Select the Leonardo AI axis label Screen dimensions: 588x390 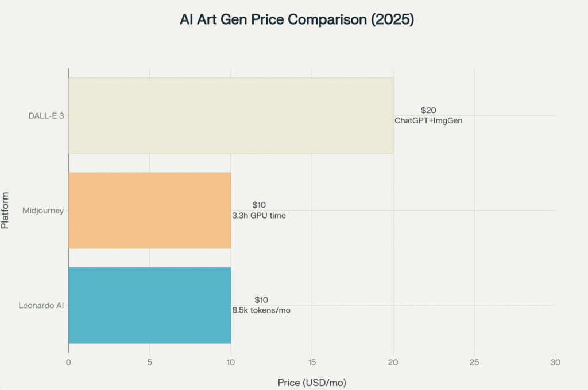pyautogui.click(x=42, y=305)
